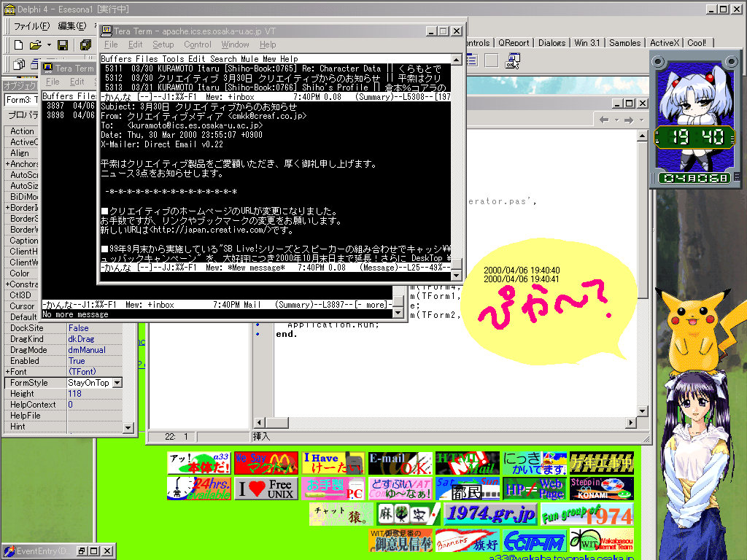Click the stacked pages icon in Delphi's second toolbar row
Image resolution: width=747 pixels, height=560 pixels.
[x=19, y=64]
